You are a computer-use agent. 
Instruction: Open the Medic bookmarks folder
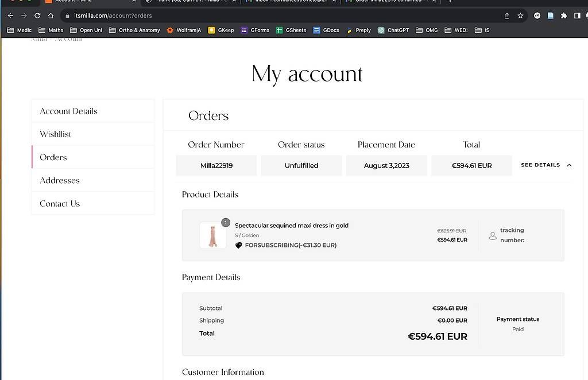(x=20, y=30)
